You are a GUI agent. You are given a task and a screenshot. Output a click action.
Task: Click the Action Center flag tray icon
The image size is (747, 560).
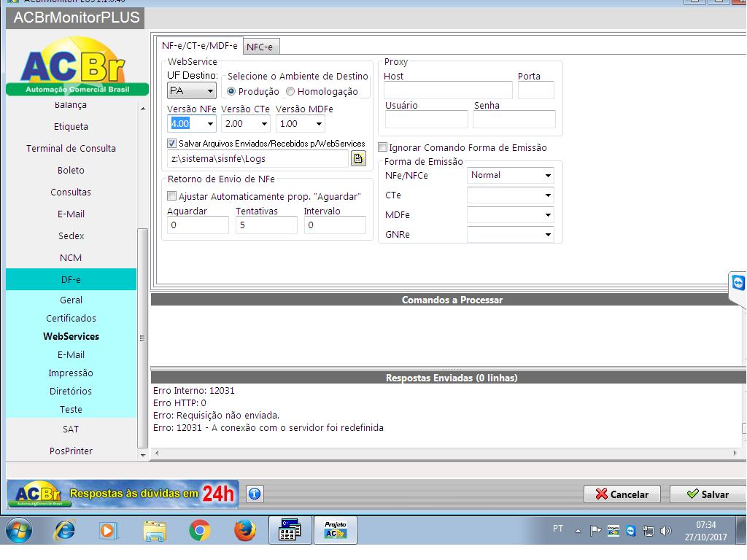[595, 530]
